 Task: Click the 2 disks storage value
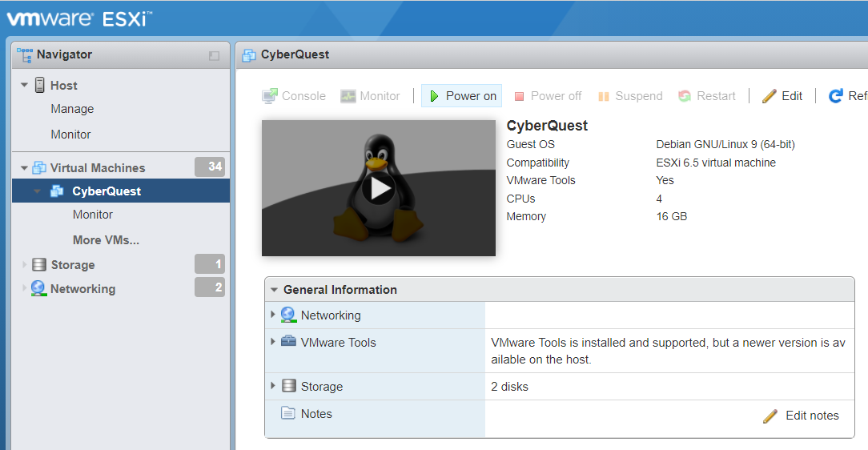[x=509, y=387]
